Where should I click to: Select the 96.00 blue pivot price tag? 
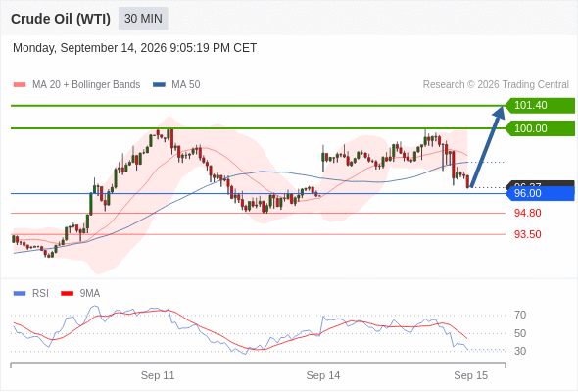540,194
